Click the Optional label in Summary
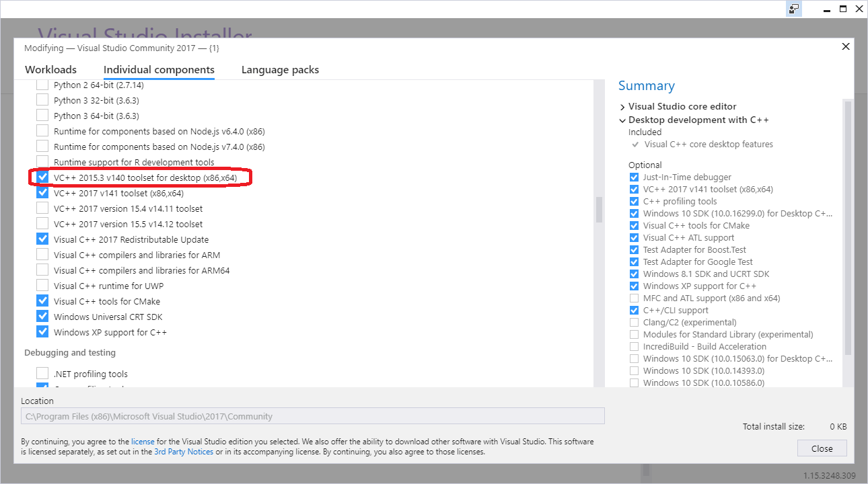 645,165
